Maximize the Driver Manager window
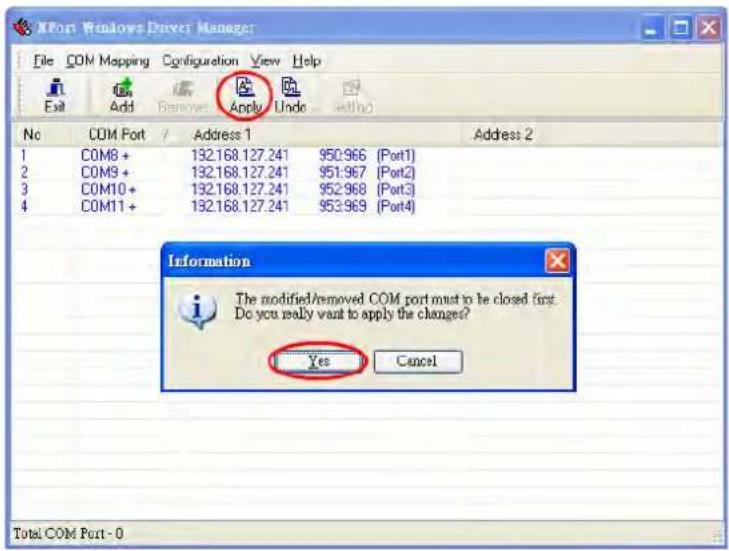This screenshot has width=729, height=551. pos(680,28)
